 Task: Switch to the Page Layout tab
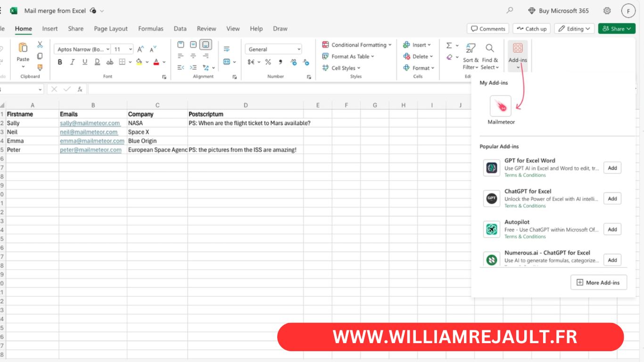111,28
